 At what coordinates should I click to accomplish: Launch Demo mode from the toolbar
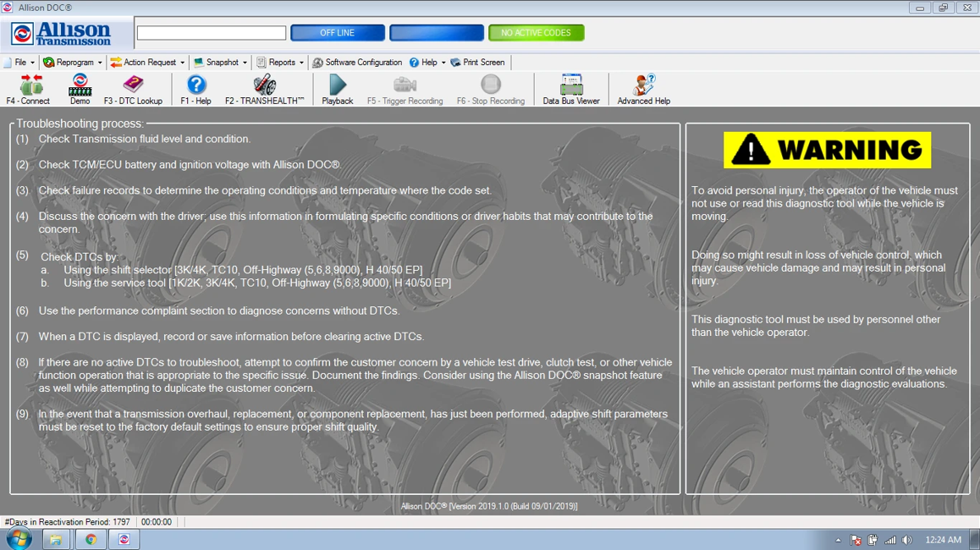80,89
